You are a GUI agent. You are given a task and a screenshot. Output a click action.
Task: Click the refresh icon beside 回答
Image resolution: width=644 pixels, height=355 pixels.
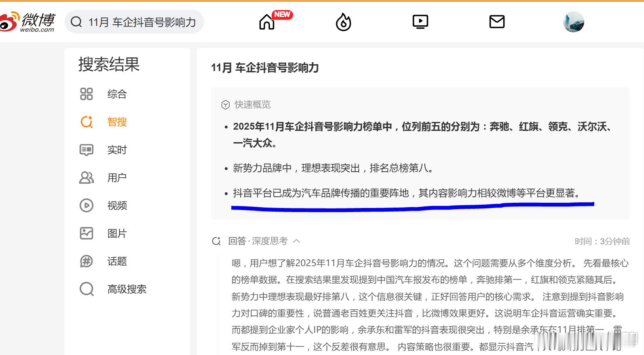click(216, 241)
